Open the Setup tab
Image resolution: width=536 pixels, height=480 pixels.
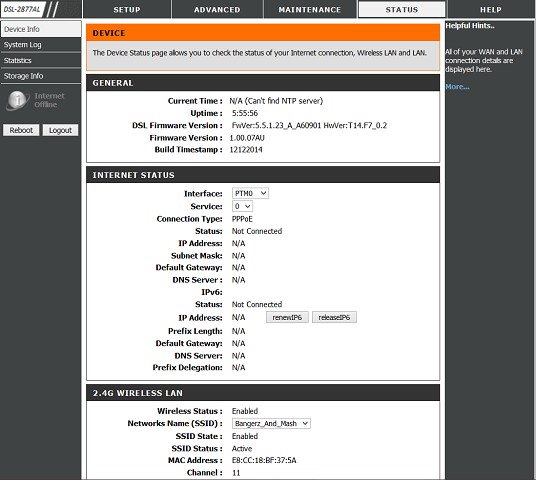pyautogui.click(x=127, y=10)
